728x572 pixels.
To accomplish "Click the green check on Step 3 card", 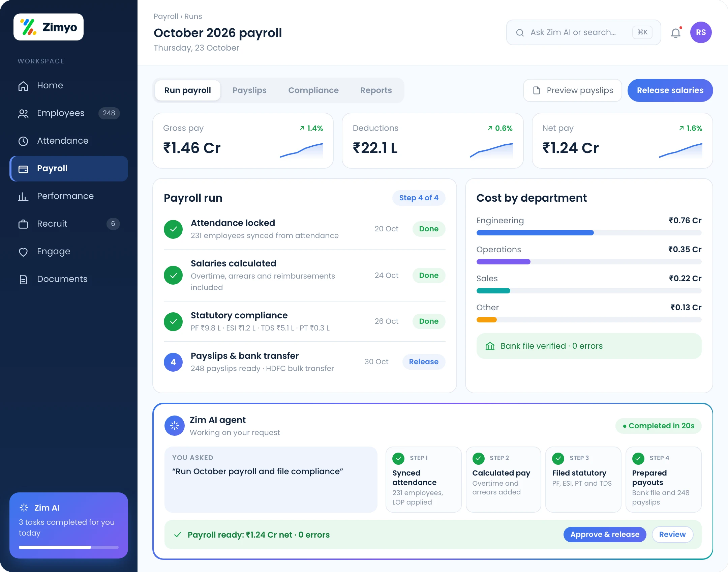I will (558, 458).
